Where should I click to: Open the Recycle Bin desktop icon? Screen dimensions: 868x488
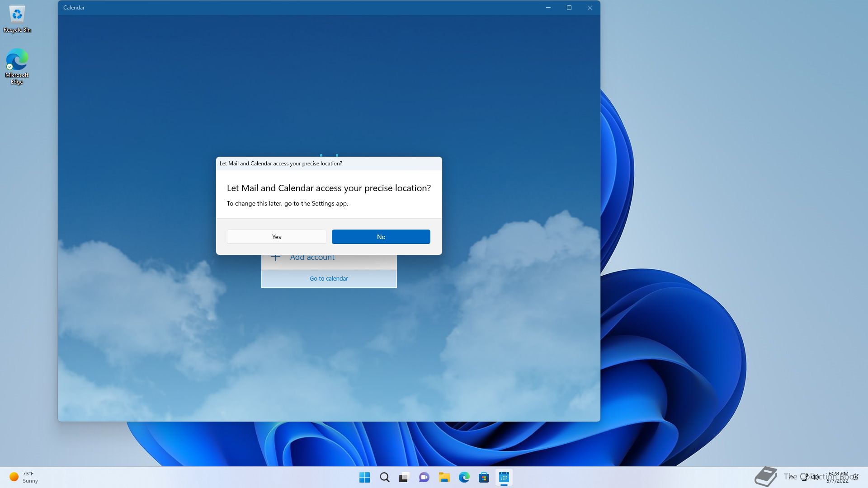(17, 19)
